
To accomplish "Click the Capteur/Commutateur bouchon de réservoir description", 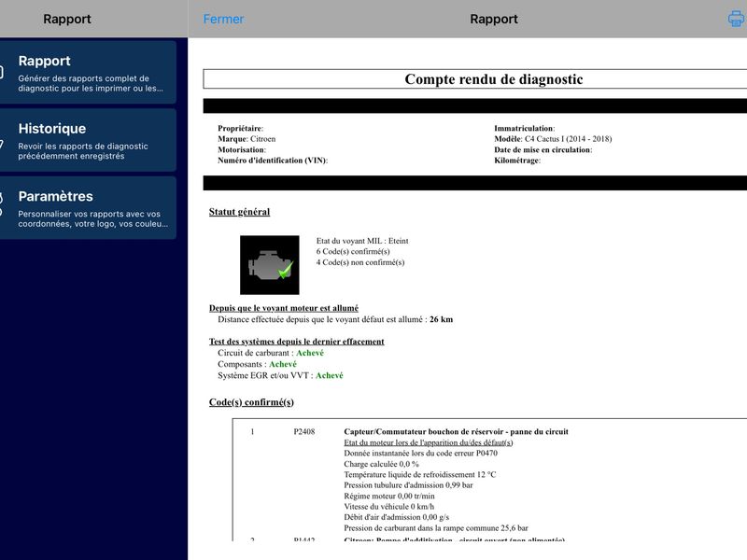I will click(456, 432).
